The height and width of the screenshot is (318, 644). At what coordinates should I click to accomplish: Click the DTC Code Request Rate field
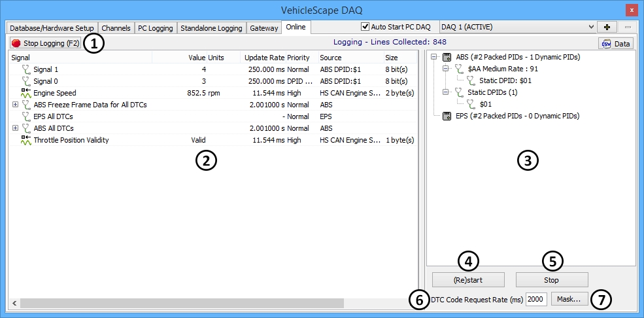point(536,299)
